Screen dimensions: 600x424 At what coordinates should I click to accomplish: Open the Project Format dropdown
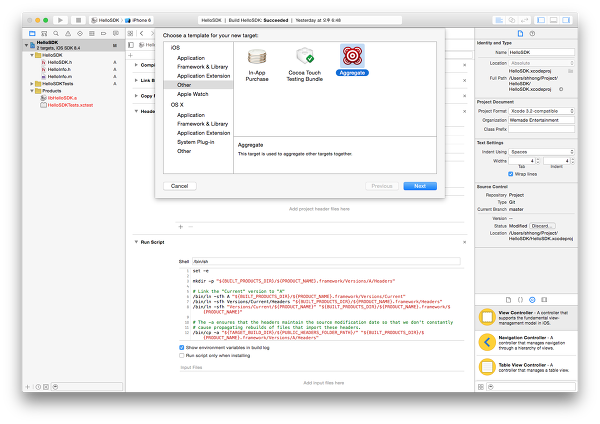tap(541, 111)
